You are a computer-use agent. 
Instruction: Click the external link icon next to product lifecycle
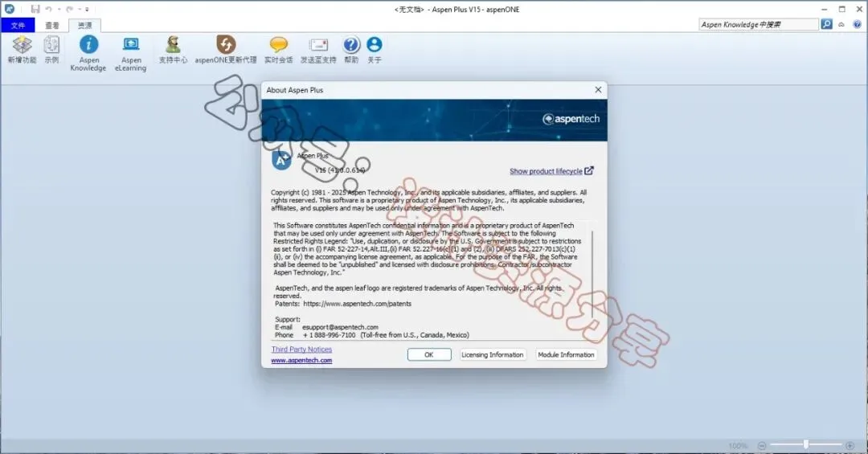[589, 170]
